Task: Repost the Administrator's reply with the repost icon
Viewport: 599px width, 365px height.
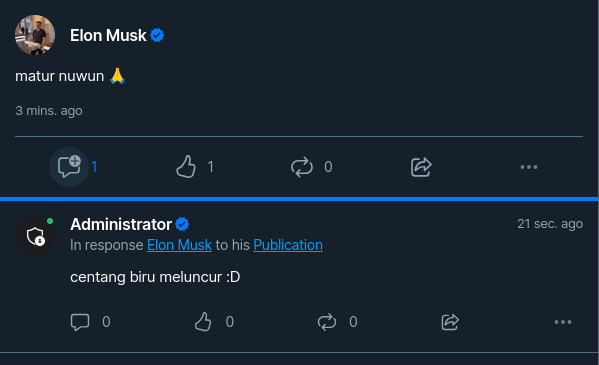Action: coord(327,322)
